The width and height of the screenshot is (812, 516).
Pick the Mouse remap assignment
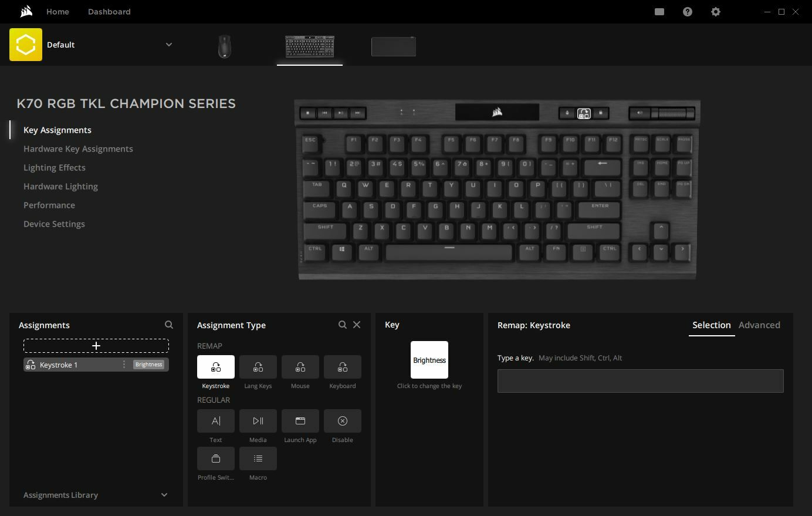pos(300,366)
